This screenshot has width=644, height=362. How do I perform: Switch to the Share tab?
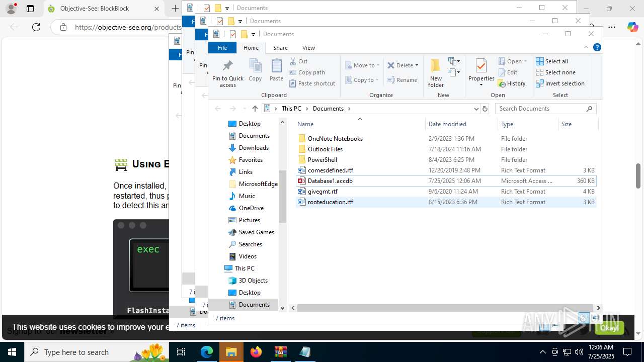point(280,48)
